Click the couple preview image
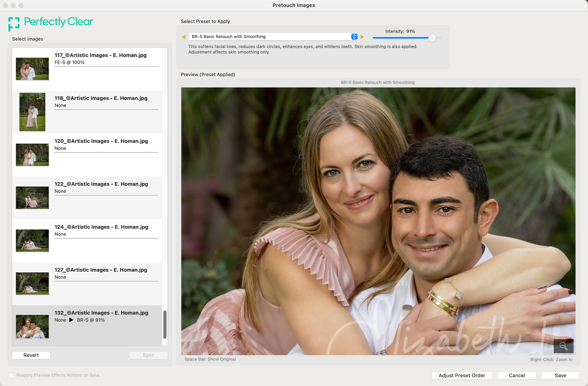588x386 pixels. click(378, 221)
